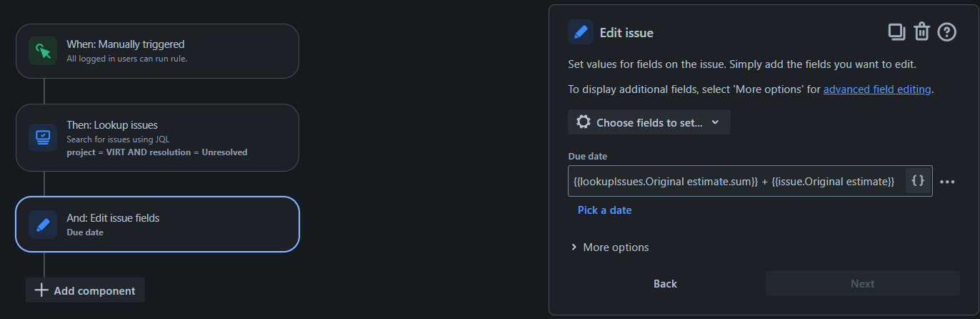Click the pencil icon in Edit issue header
This screenshot has height=319, width=980.
tap(581, 32)
